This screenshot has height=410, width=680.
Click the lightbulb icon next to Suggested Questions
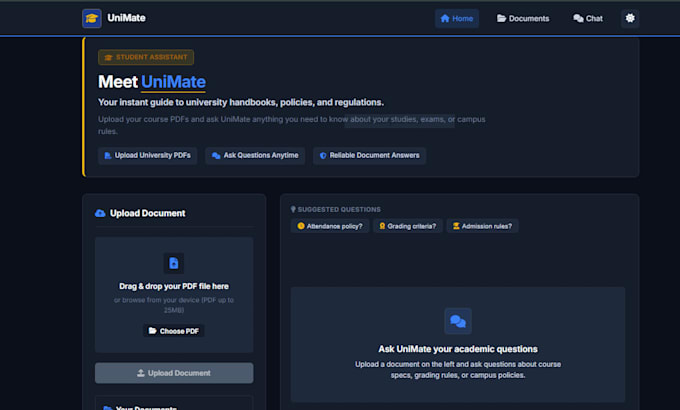293,210
